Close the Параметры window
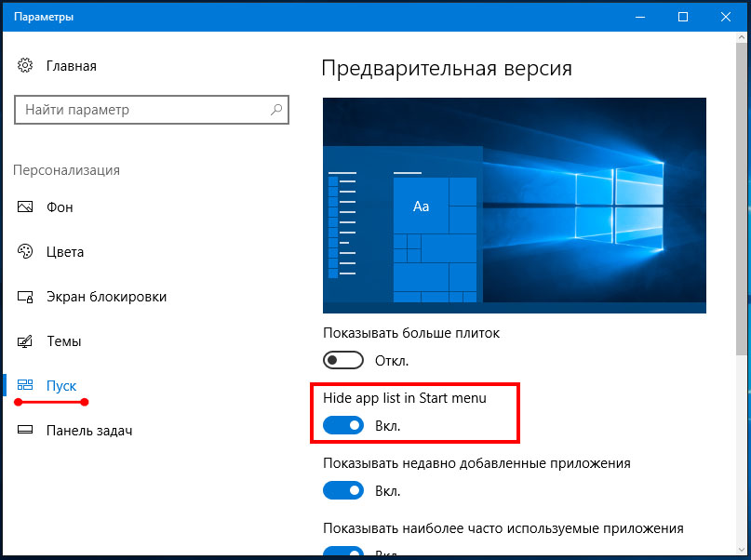Viewport: 751px width, 560px height. (x=726, y=17)
